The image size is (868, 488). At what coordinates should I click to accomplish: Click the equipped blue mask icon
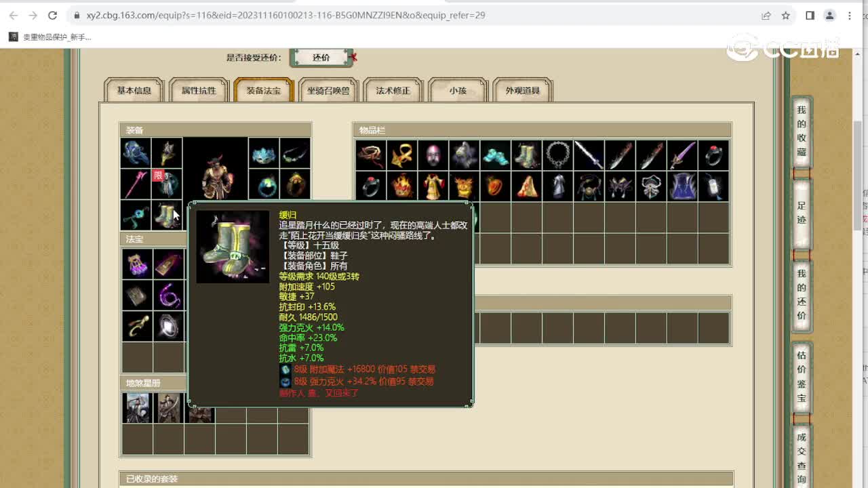point(264,153)
